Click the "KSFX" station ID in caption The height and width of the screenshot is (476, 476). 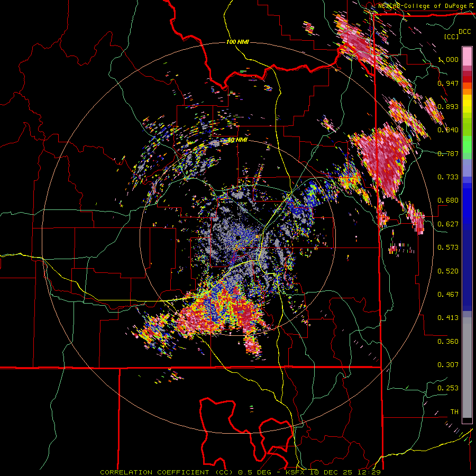296,472
